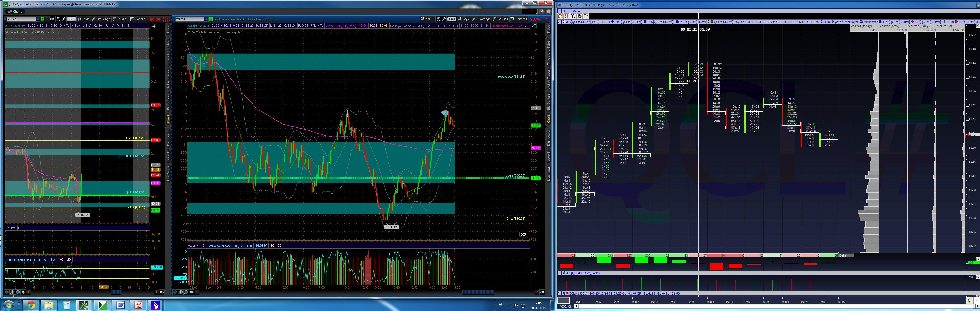
Task: Open the gear settings icon in Button Pane
Action: pos(580,16)
